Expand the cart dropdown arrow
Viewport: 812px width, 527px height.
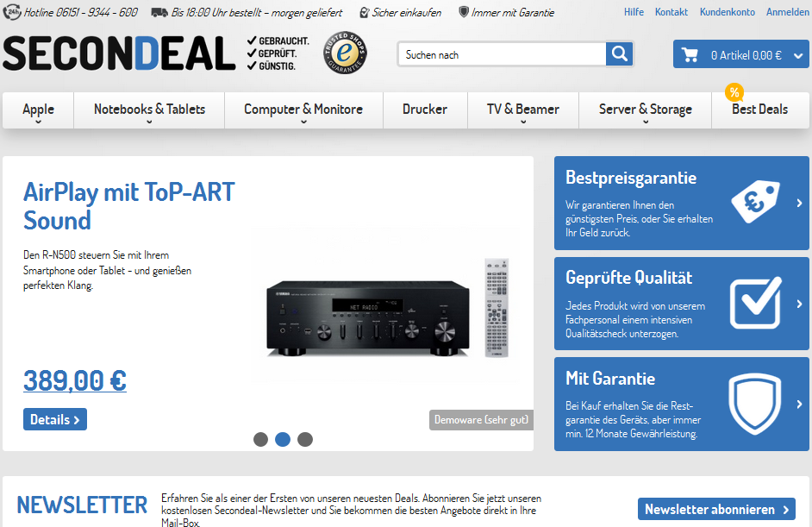(798, 56)
